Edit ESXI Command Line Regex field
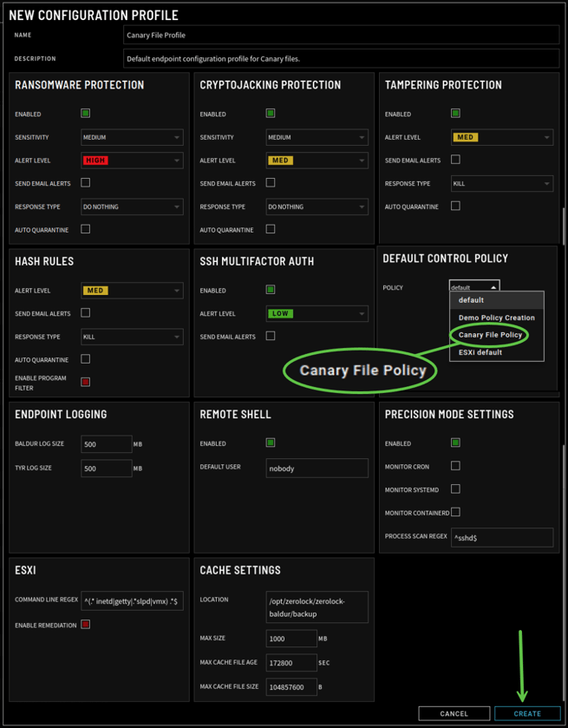This screenshot has width=568, height=728. pyautogui.click(x=133, y=600)
